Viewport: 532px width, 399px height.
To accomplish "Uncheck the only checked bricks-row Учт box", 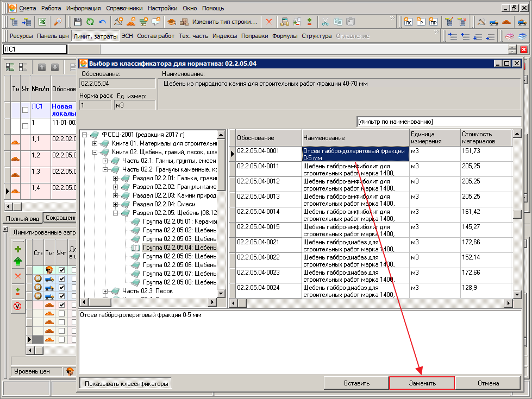I will [61, 305].
